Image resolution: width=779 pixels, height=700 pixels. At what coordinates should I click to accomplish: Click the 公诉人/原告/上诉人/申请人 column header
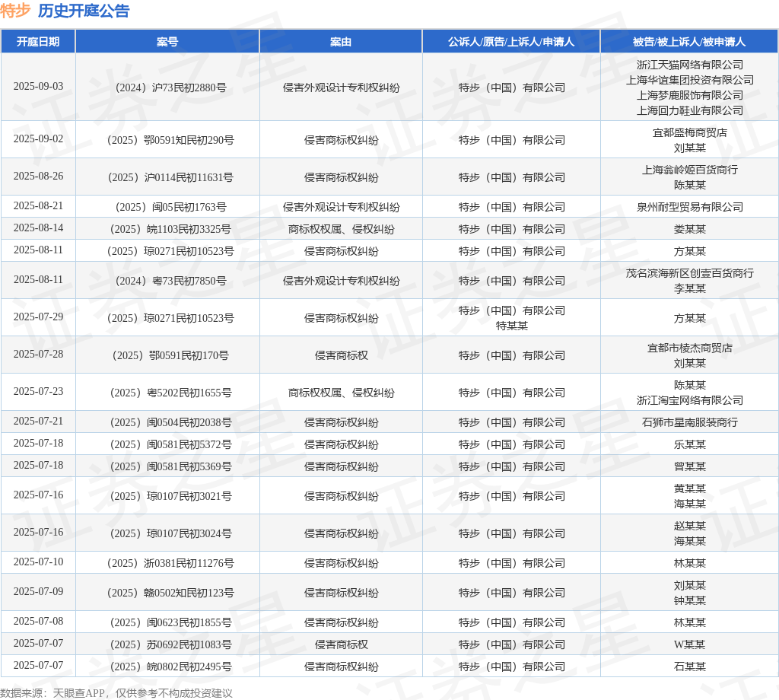click(x=511, y=42)
